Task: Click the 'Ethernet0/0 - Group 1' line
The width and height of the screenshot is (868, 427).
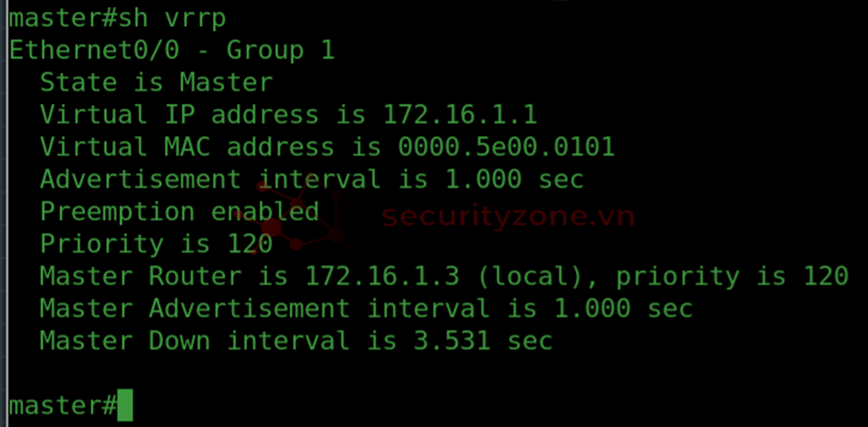Action: 172,51
